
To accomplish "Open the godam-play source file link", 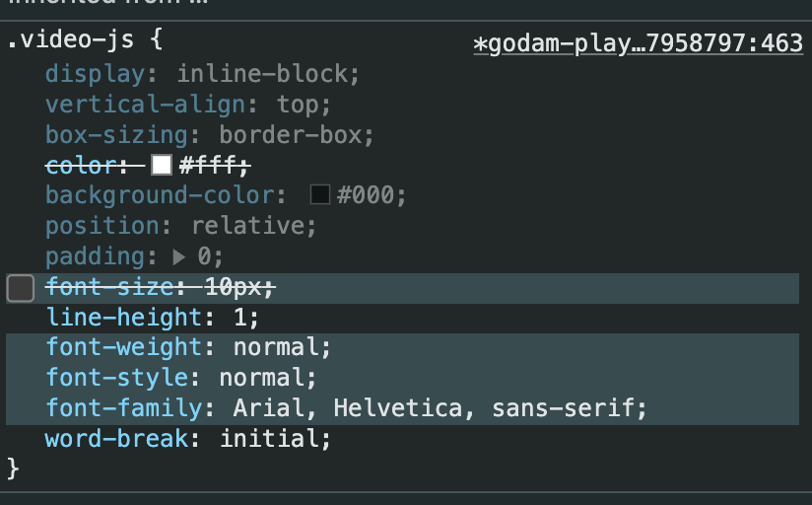I will click(638, 44).
